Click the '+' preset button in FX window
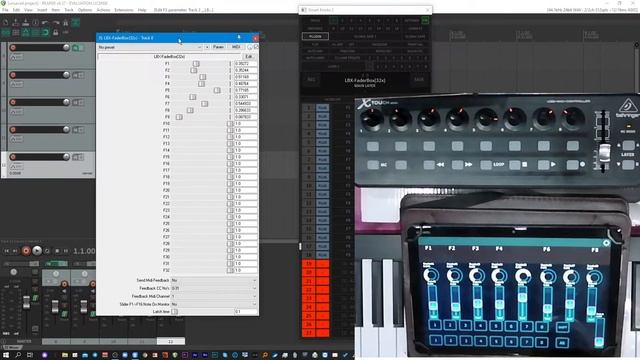The image size is (640, 360). (x=207, y=47)
